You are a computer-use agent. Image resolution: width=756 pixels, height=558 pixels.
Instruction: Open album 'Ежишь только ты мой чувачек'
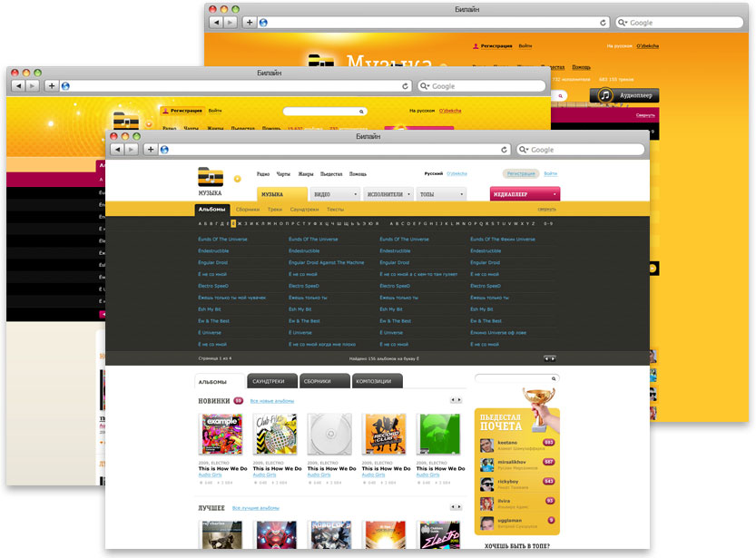point(232,298)
